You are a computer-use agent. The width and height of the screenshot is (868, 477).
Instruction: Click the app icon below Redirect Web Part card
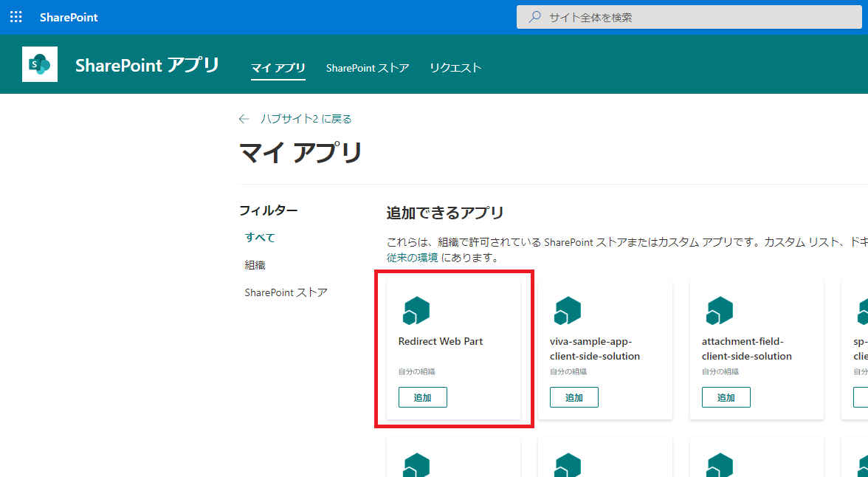[416, 464]
